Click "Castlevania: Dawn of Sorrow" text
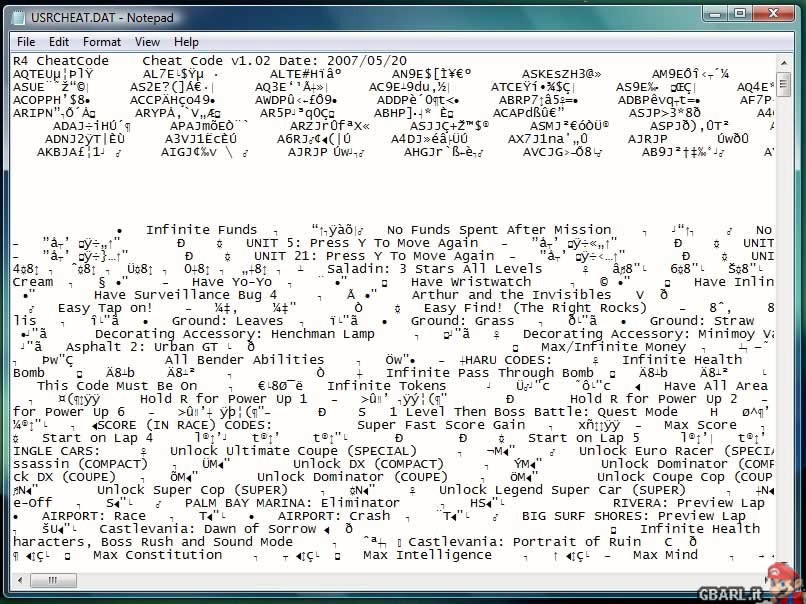 click(208, 529)
